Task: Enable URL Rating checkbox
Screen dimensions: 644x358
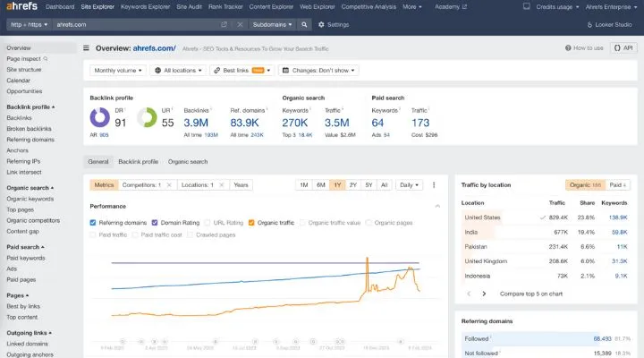Action: [x=208, y=223]
